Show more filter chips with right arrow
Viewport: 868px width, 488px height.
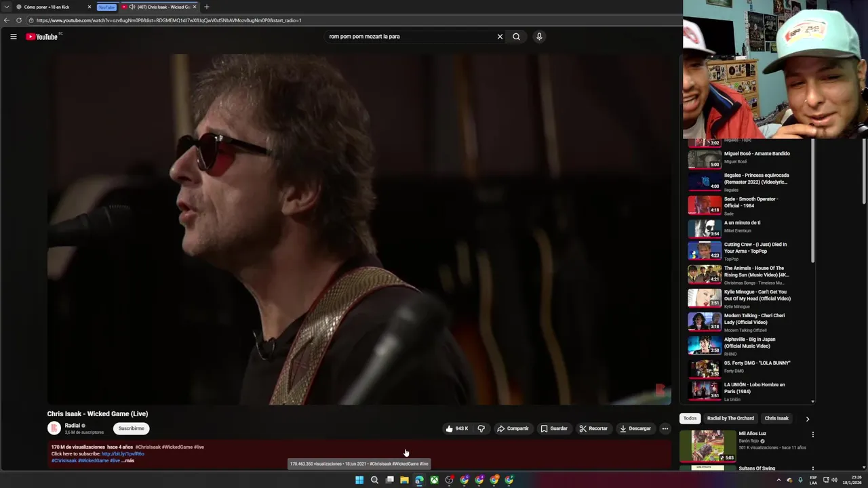(x=807, y=419)
